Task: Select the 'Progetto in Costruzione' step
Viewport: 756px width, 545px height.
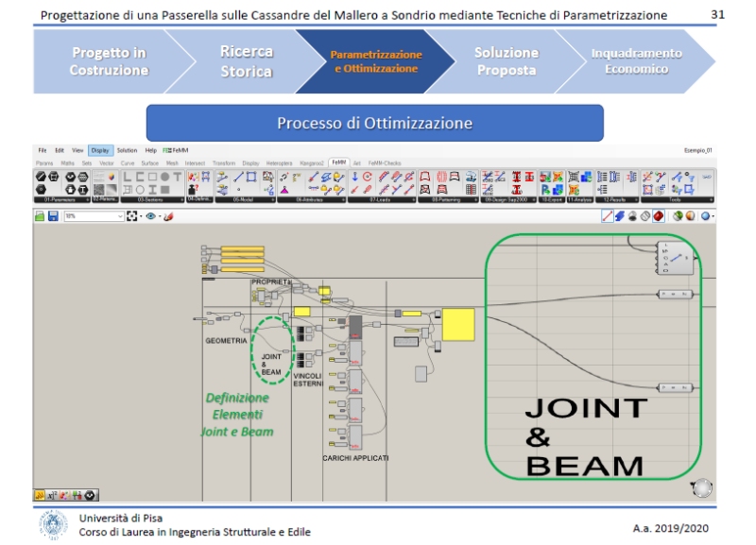Action: click(x=109, y=61)
